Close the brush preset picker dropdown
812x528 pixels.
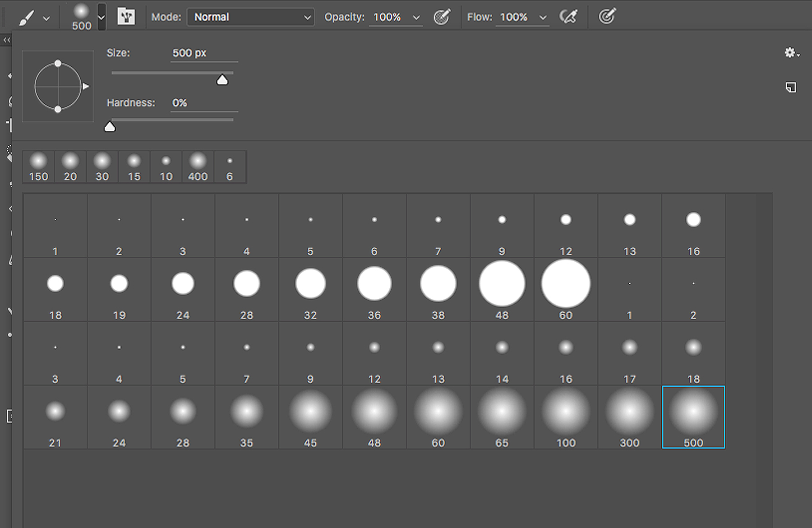tap(101, 17)
